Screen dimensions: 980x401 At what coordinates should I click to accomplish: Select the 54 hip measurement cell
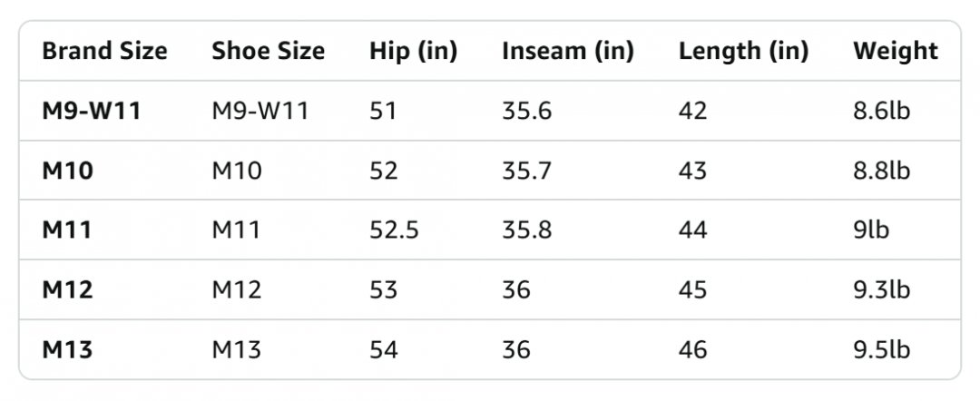coord(383,350)
